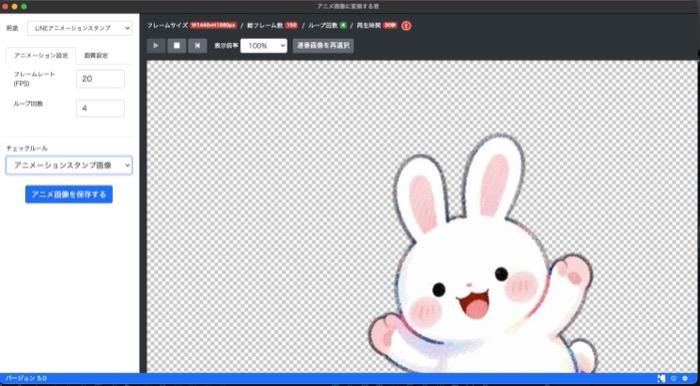This screenshot has height=386, width=700.
Task: Click the green ループ回数 badge showing 4
Action: click(x=343, y=25)
